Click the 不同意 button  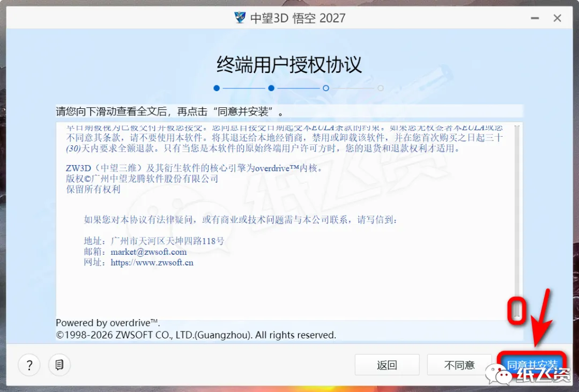tap(459, 365)
